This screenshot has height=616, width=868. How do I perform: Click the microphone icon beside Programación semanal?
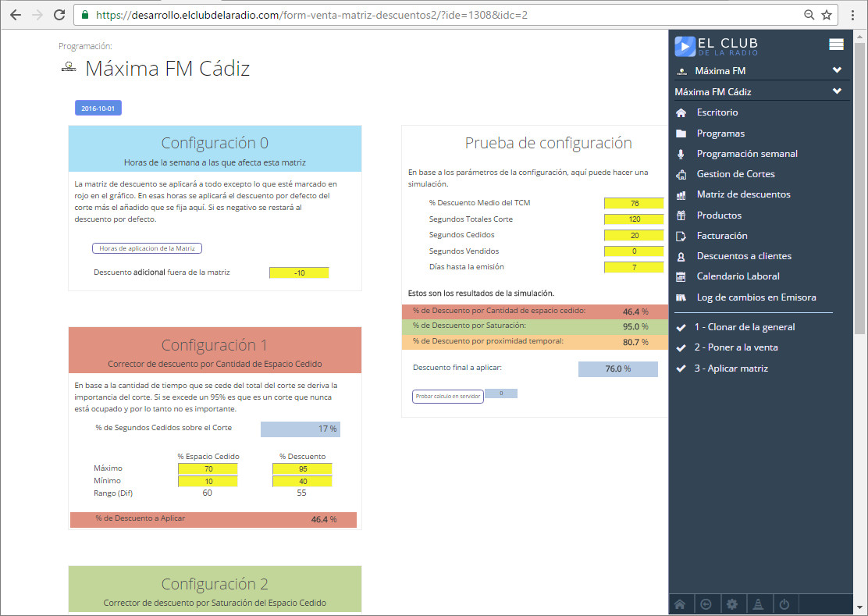pos(681,154)
